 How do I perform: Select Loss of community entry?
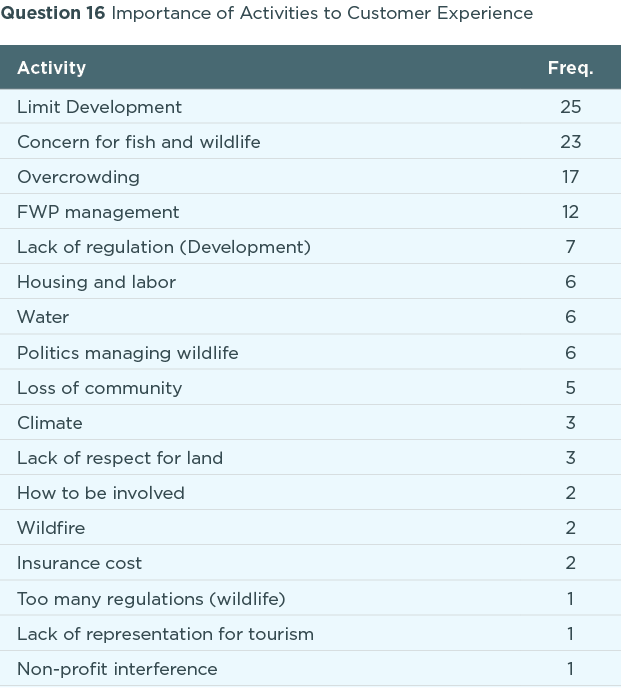pos(99,388)
